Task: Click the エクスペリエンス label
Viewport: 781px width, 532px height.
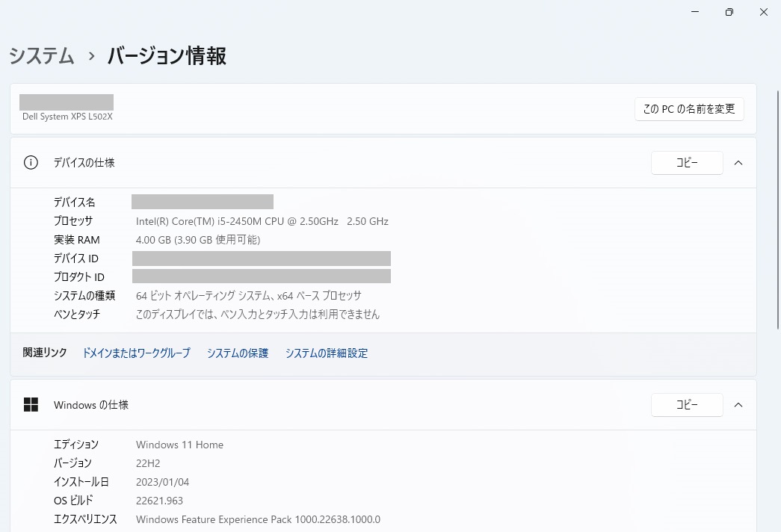Action: pyautogui.click(x=86, y=519)
